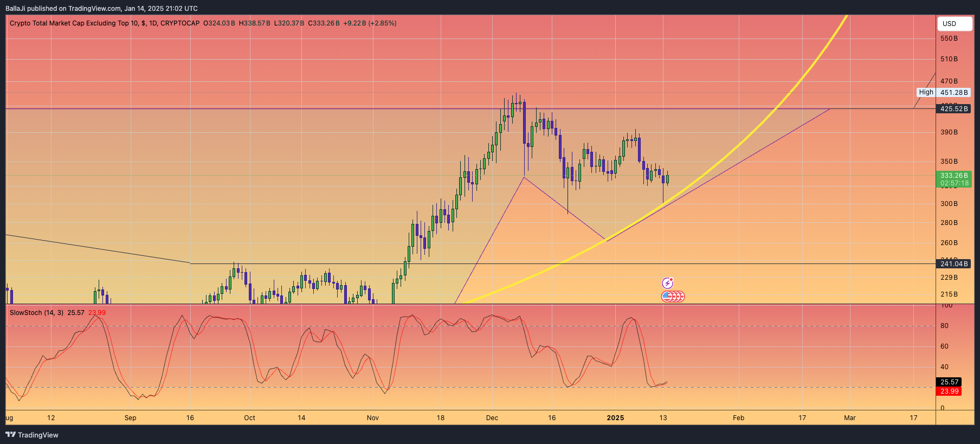
Task: Click the 425.52B horizontal line price tag
Action: pos(954,109)
